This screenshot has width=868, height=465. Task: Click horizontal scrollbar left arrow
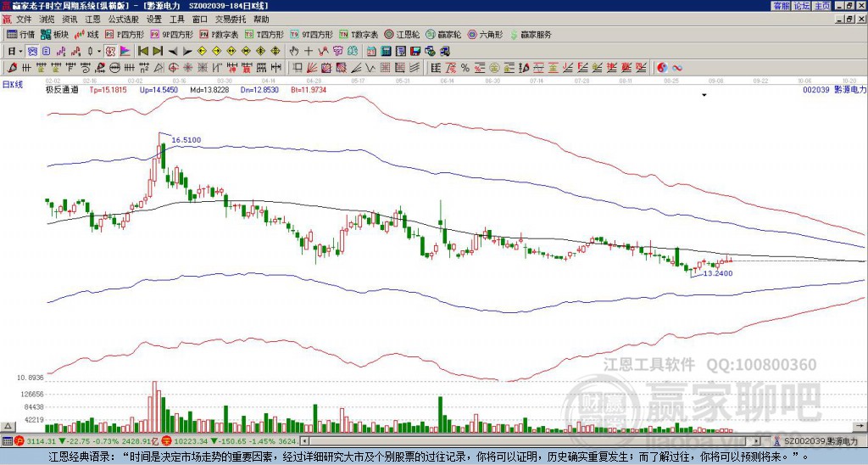point(304,441)
